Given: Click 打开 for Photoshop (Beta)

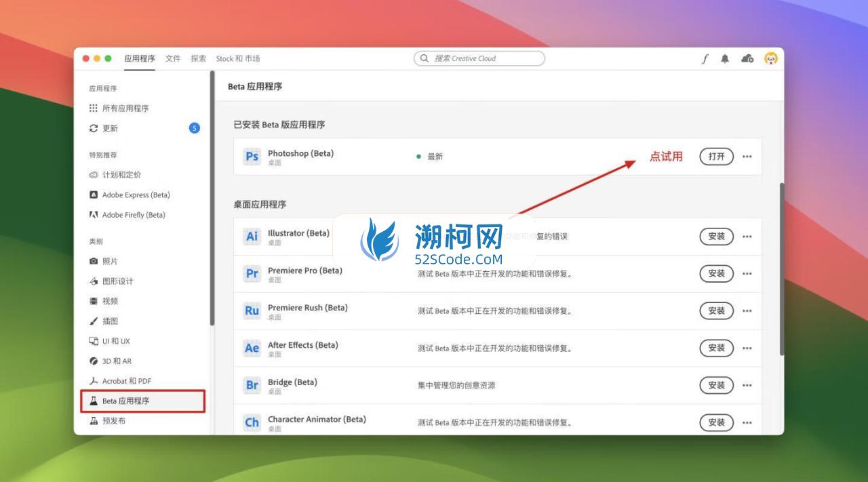Looking at the screenshot, I should [717, 157].
